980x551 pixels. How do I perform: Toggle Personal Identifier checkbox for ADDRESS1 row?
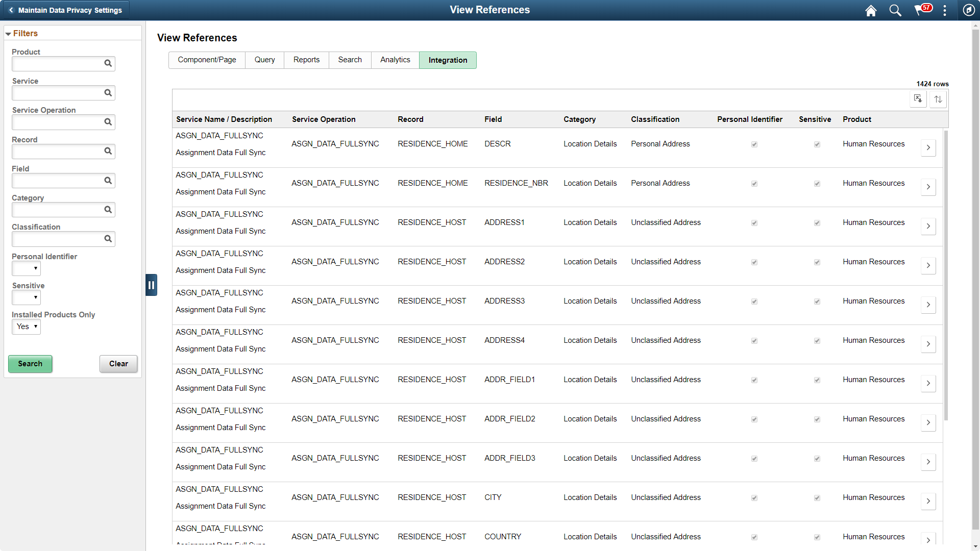coord(754,222)
